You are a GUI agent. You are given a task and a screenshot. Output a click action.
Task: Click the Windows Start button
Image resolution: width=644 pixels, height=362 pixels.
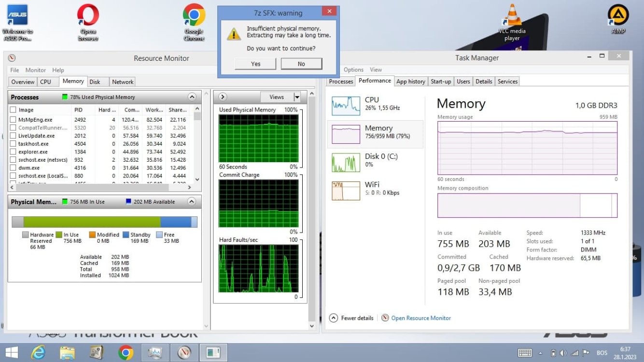pos(11,352)
